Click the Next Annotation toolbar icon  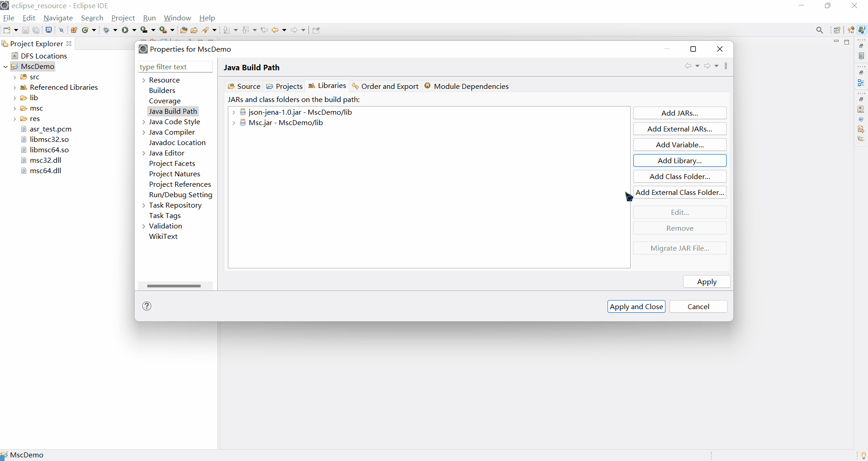226,30
